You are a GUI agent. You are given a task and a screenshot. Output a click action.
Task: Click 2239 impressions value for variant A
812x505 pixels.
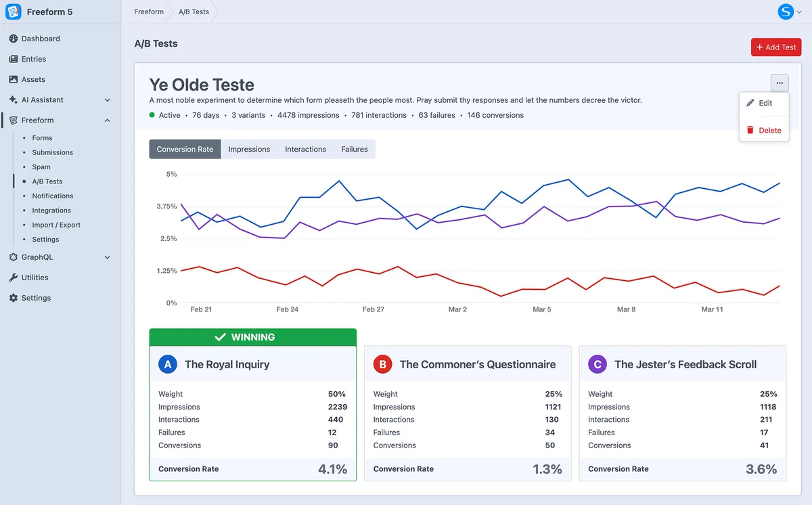pyautogui.click(x=338, y=407)
